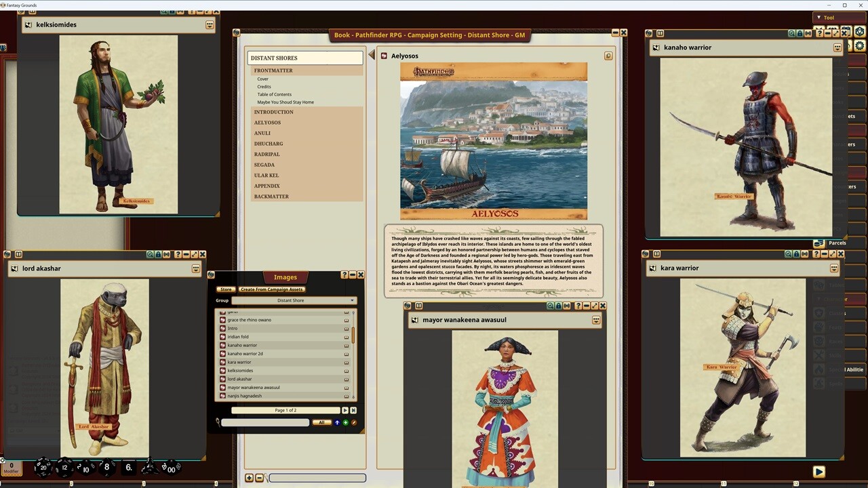This screenshot has width=868, height=488.
Task: Click the shortcut link icon on kanaho warrior titlebar
Action: (809, 33)
